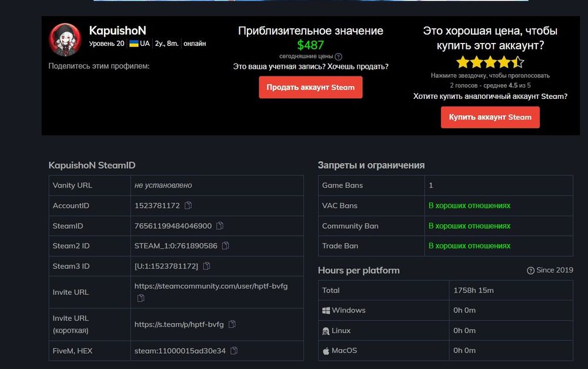Copy the Steam2 ID value
This screenshot has width=588, height=369.
click(x=225, y=245)
